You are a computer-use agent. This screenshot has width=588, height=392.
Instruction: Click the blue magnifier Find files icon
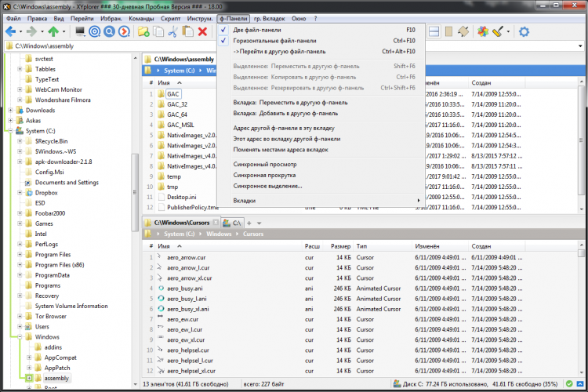click(x=109, y=32)
